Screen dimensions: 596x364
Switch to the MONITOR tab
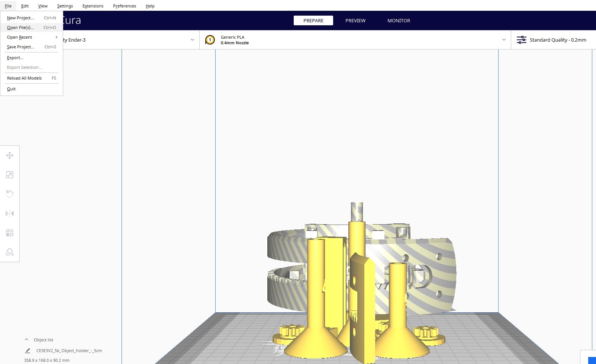(398, 20)
